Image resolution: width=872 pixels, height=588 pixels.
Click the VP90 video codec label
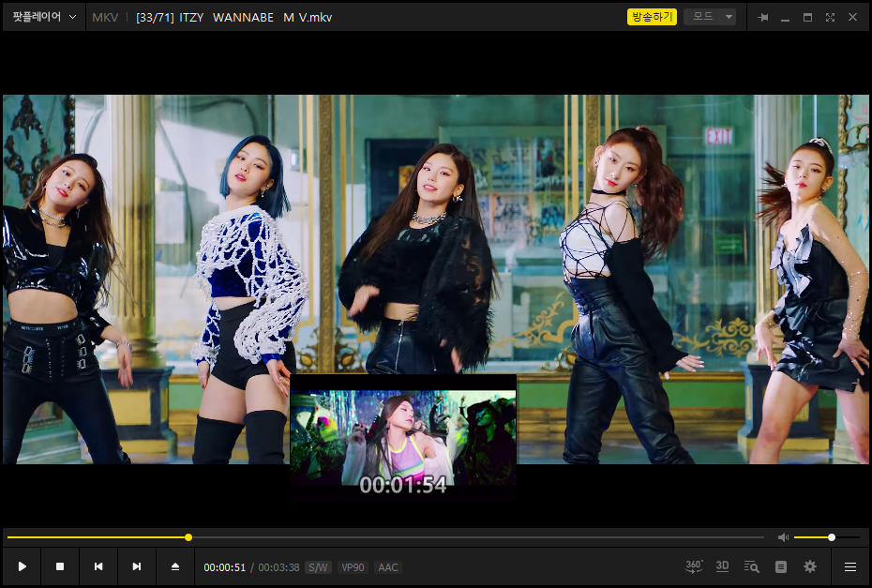point(353,567)
